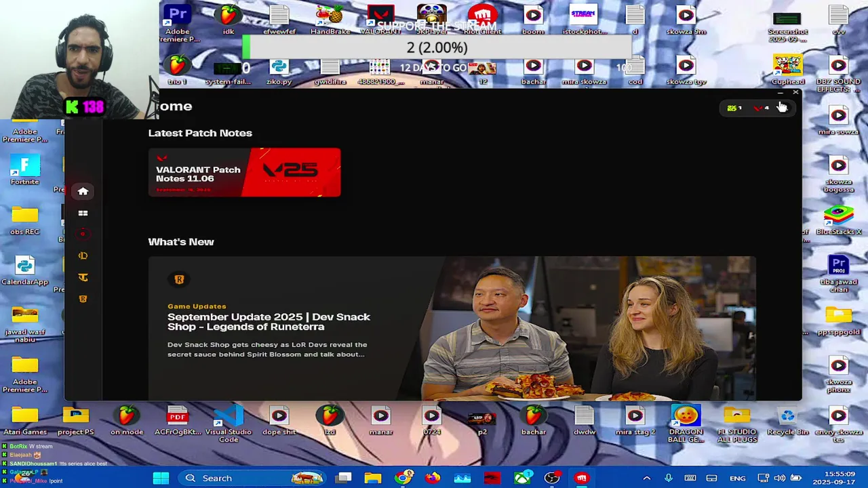This screenshot has height=488, width=868.
Task: Click the news card photo of two developers
Action: coord(576,328)
